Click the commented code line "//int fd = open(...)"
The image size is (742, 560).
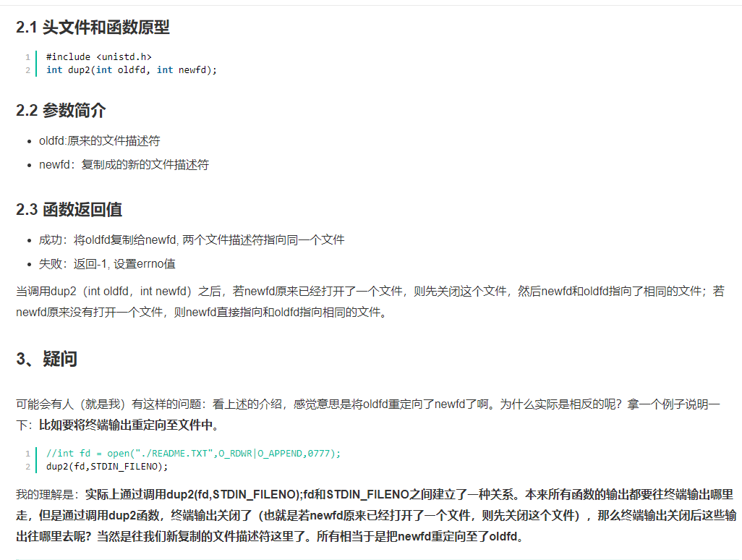click(x=193, y=454)
